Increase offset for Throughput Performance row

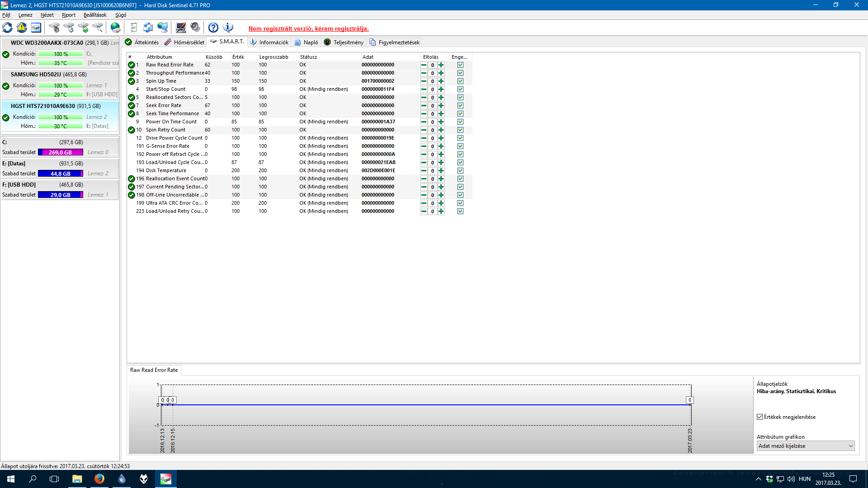click(x=441, y=73)
